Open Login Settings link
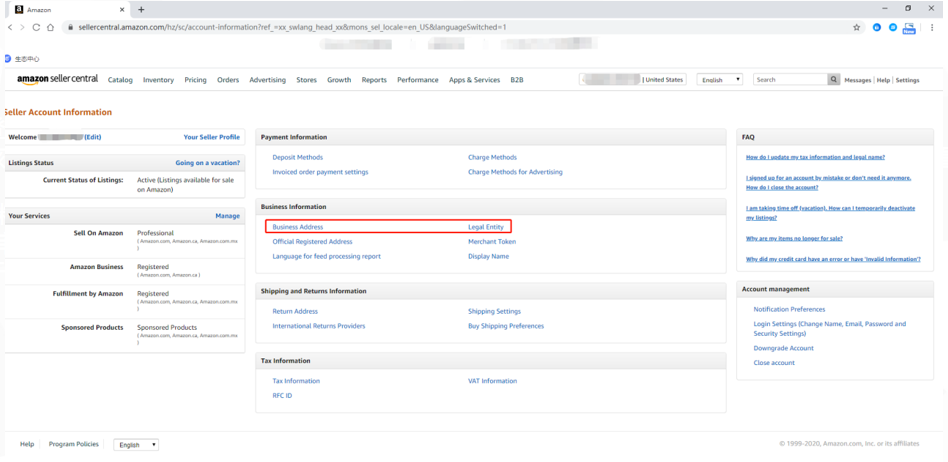Screen dimensions: 948x462 click(x=830, y=328)
